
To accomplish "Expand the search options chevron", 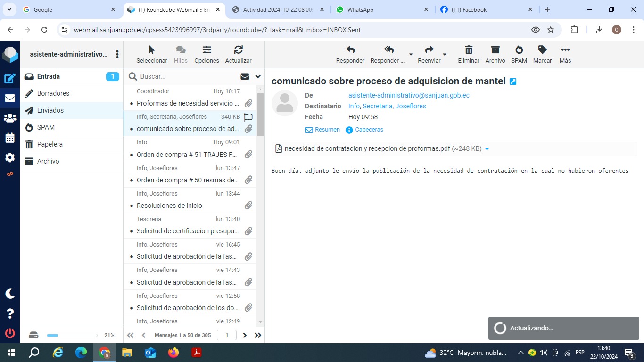I will click(258, 76).
